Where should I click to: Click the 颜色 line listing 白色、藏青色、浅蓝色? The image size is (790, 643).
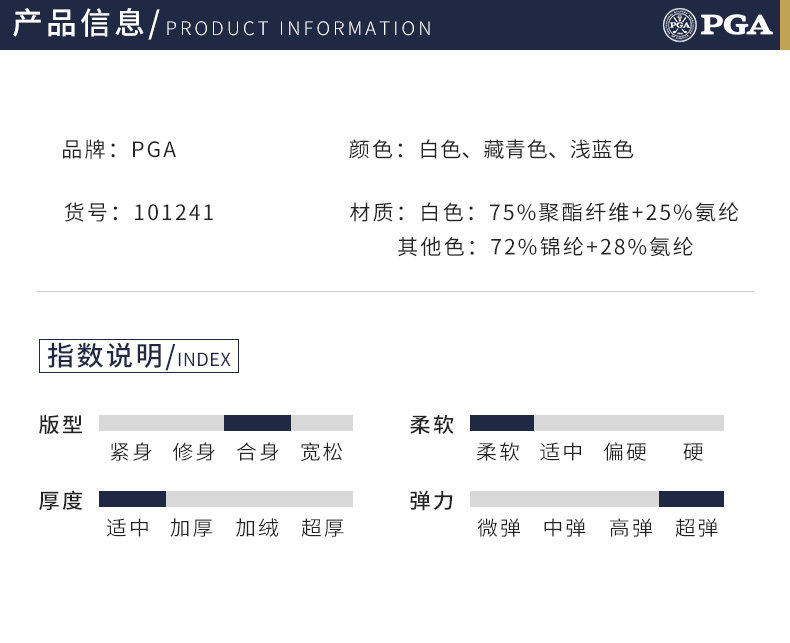tap(491, 150)
